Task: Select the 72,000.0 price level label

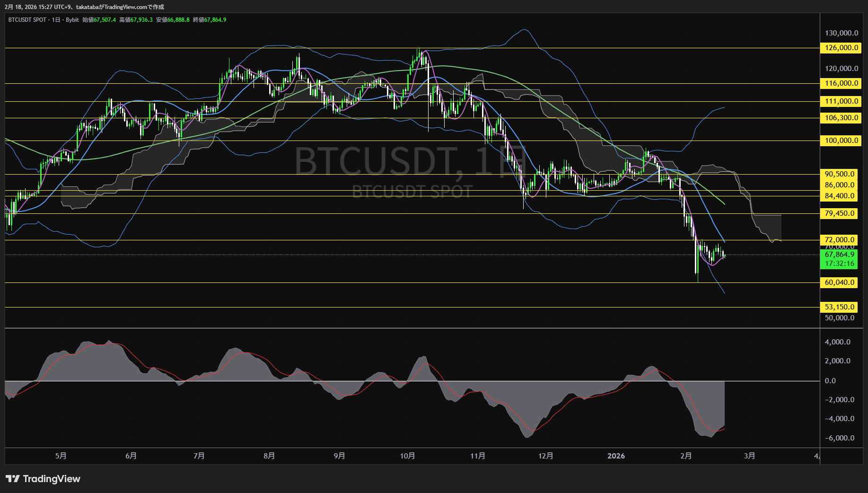Action: 839,240
